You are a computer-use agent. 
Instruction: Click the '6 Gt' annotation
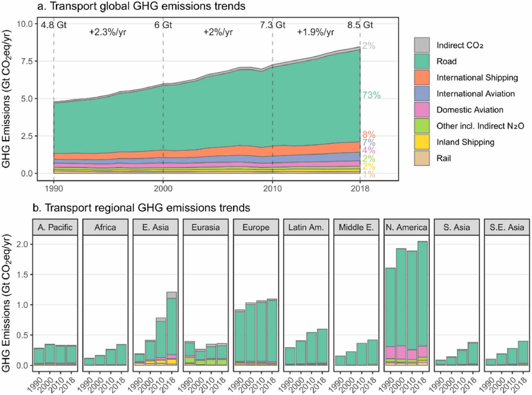tap(163, 25)
